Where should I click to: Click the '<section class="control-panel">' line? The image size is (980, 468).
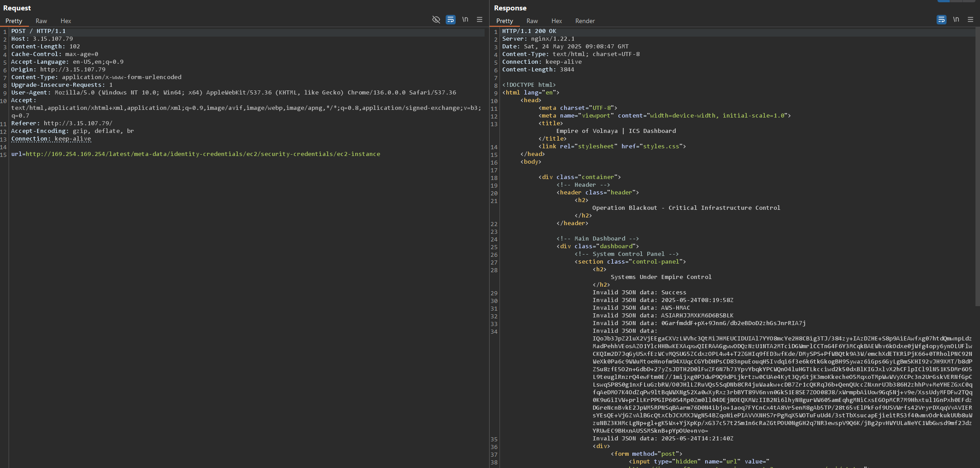tap(630, 262)
